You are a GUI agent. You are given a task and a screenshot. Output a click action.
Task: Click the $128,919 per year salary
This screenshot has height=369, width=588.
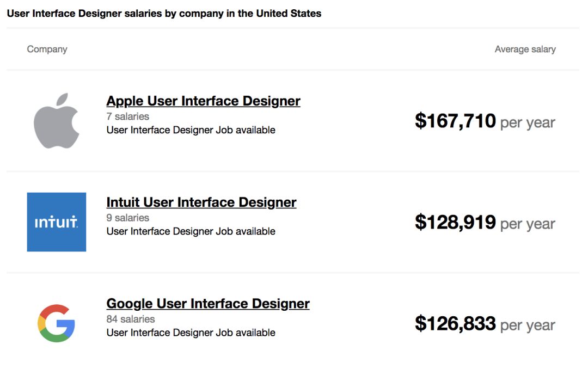point(455,222)
